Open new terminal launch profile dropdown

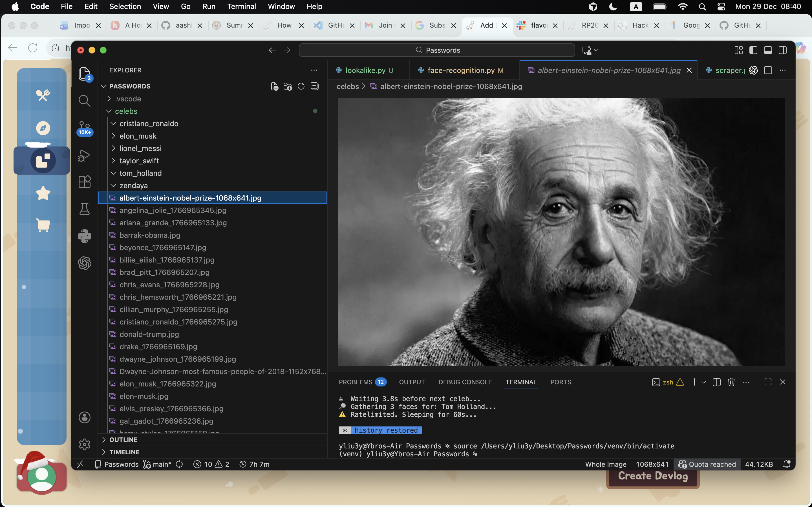[x=704, y=382]
